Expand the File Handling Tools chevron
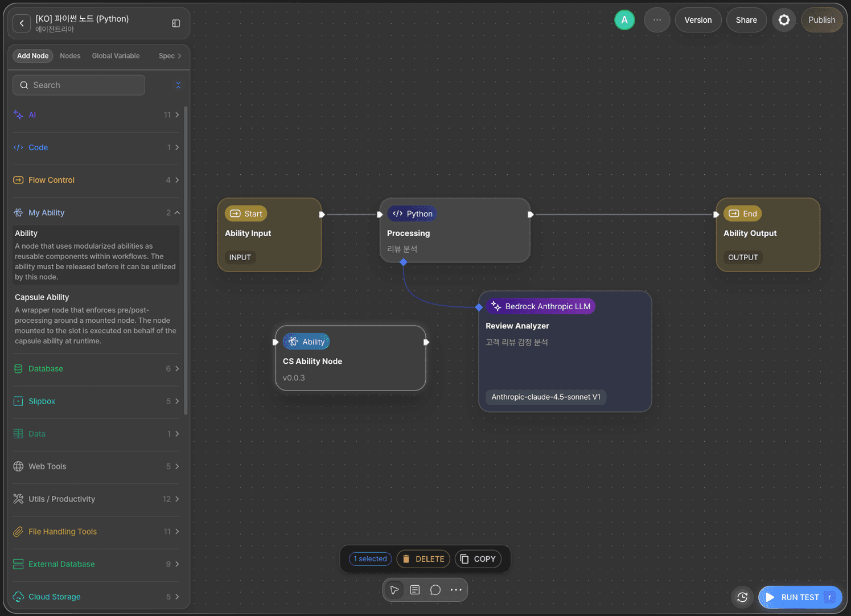Screen dimensions: 851x616 pyautogui.click(x=177, y=532)
